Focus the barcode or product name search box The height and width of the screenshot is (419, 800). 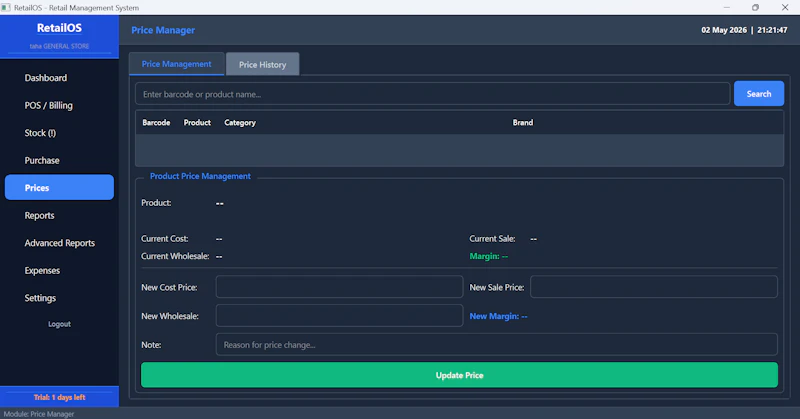432,94
